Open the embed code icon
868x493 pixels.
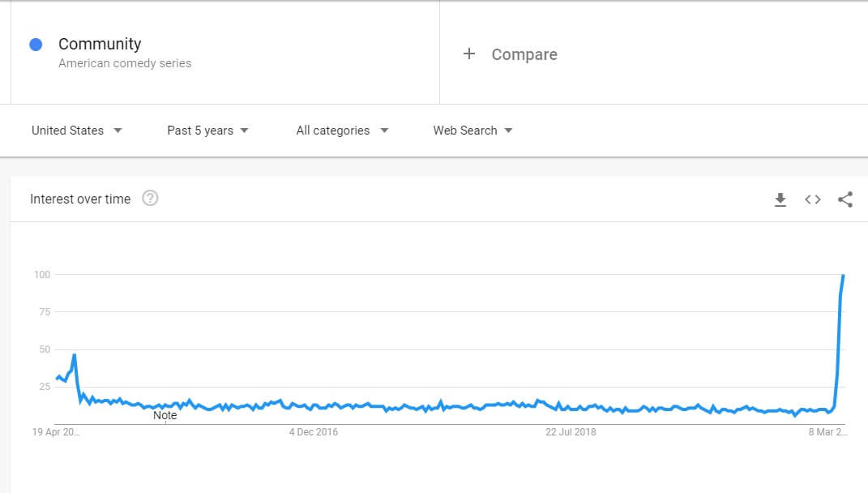point(813,199)
